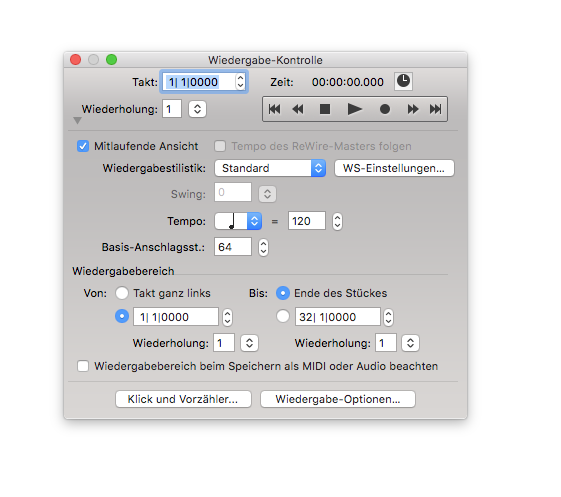Screen dimensions: 561x497
Task: Open Wiedergabe-Optionen dialog
Action: tap(338, 399)
